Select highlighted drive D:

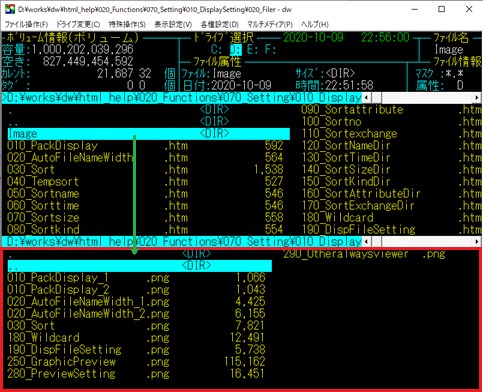pos(236,50)
